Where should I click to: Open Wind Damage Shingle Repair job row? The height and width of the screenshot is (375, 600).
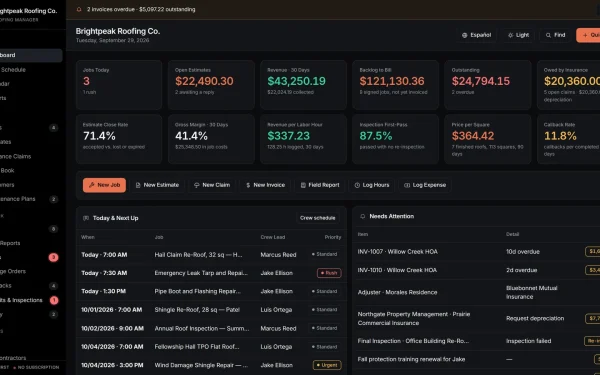tap(211, 365)
